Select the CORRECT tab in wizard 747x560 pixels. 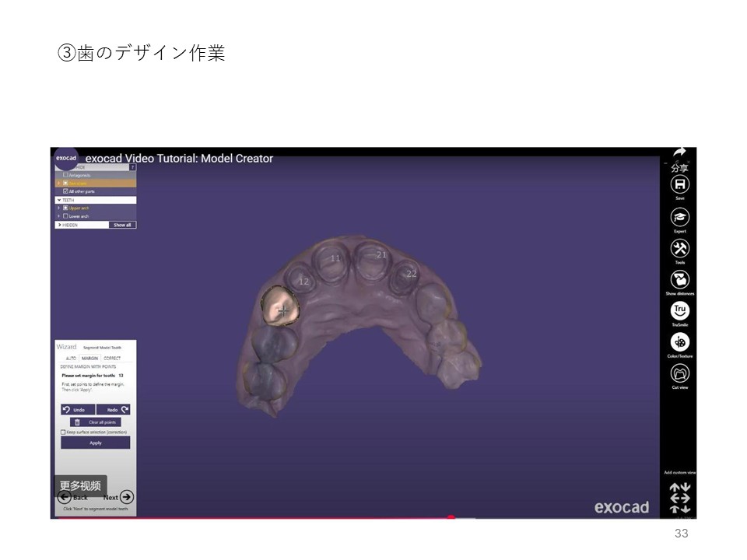click(x=112, y=358)
